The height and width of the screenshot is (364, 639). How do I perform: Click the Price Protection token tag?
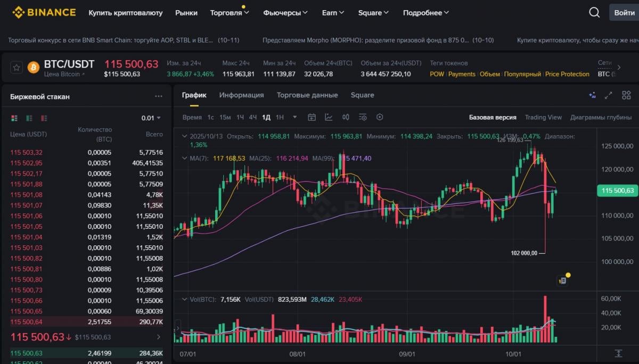tap(567, 74)
